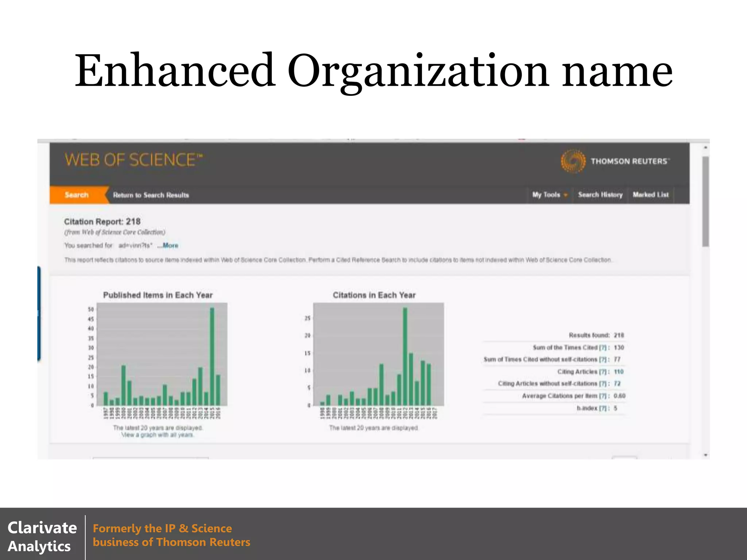Open the 110 citing articles link

click(619, 372)
